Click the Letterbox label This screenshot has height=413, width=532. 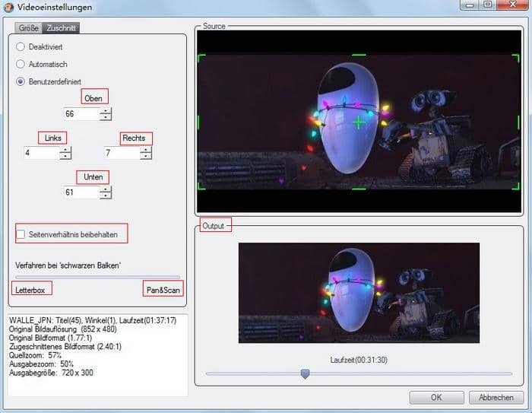click(30, 290)
